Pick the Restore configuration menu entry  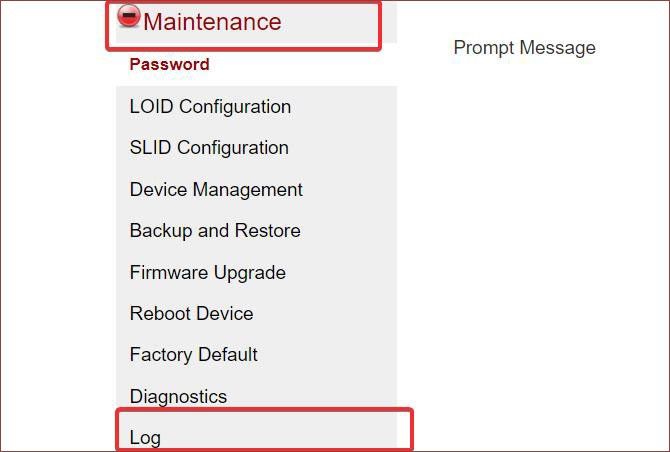(x=215, y=231)
